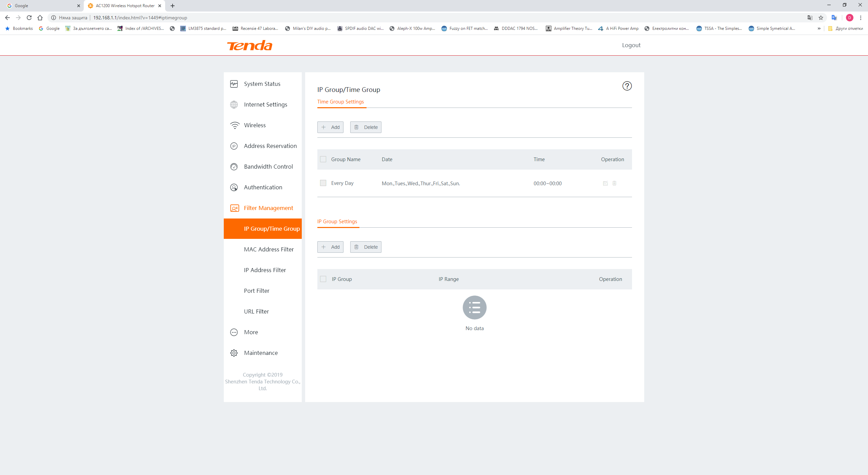Open the URL Filter page

pyautogui.click(x=263, y=311)
